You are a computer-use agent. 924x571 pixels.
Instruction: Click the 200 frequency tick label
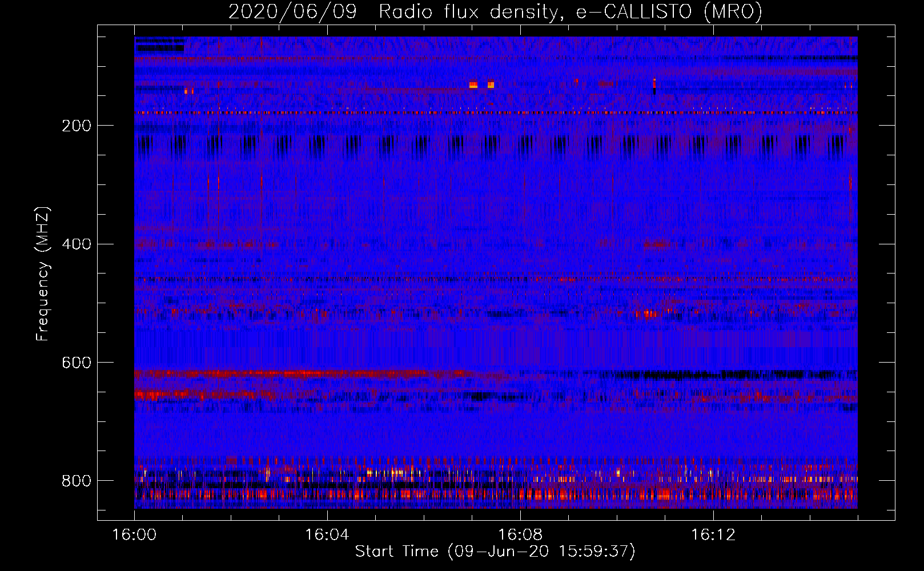(x=77, y=126)
